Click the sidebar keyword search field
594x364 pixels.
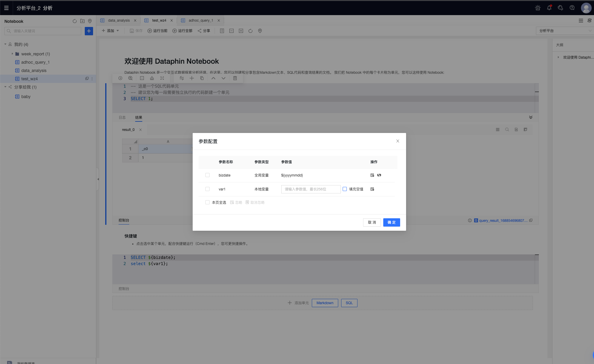pos(42,31)
